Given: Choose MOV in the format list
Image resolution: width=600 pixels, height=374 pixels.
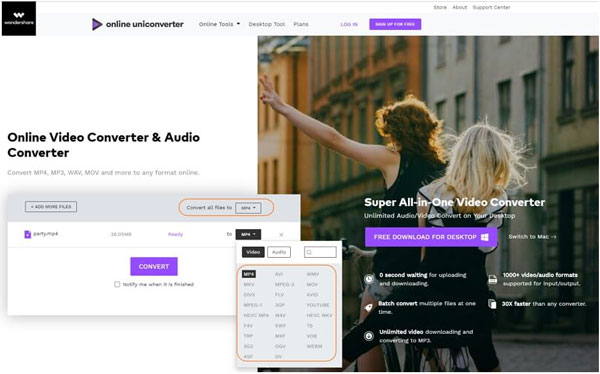Looking at the screenshot, I should 312,284.
